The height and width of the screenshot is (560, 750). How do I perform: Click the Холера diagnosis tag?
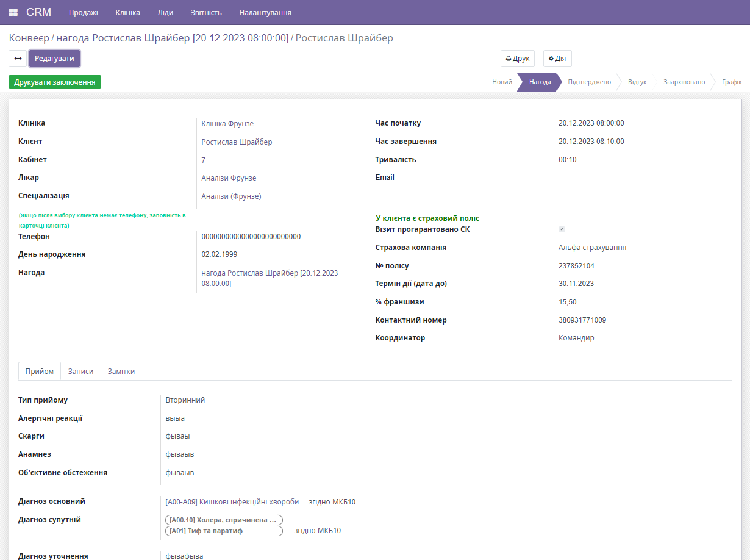coord(223,520)
